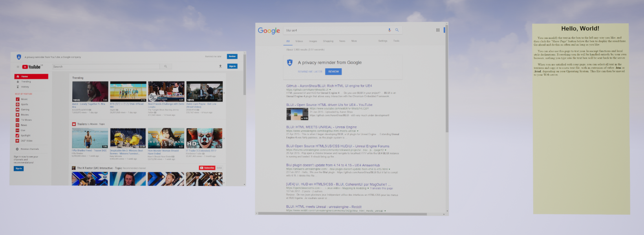Click Review on YouTube privacy banner

pos(232,56)
